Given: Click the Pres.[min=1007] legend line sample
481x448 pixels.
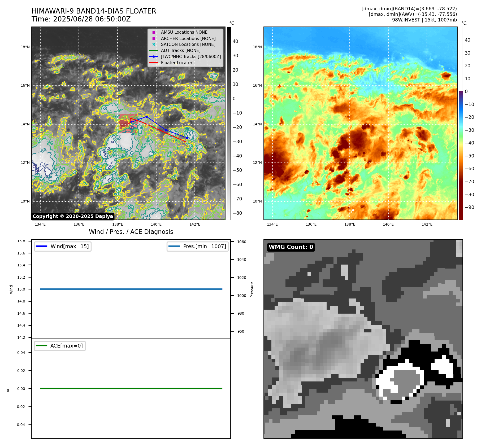Looking at the screenshot, I should pyautogui.click(x=174, y=246).
